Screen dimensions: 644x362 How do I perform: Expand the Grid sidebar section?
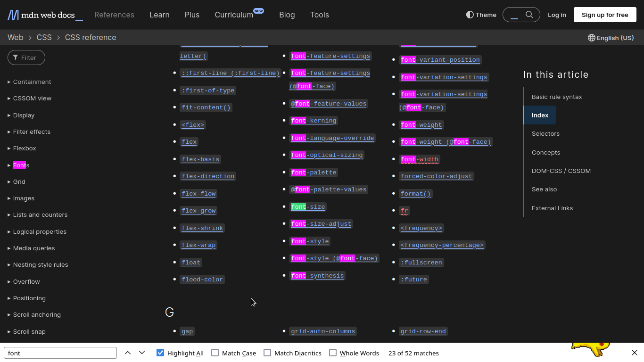tap(19, 182)
